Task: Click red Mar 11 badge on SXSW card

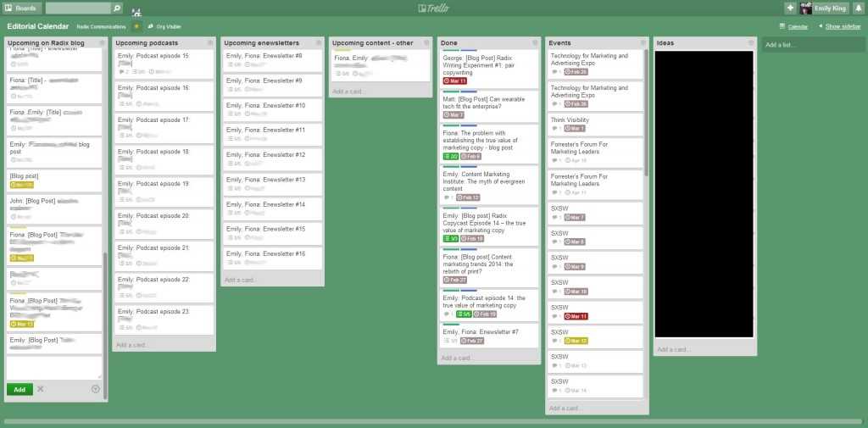Action: [x=576, y=316]
